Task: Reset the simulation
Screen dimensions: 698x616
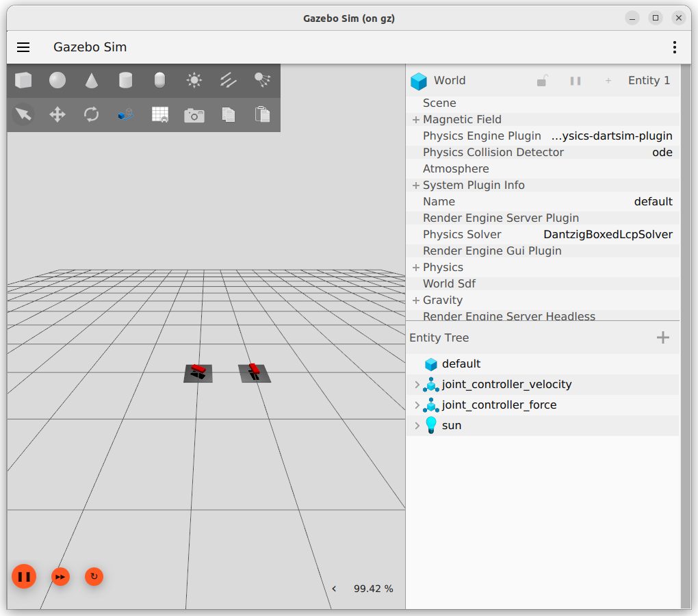Action: click(94, 577)
